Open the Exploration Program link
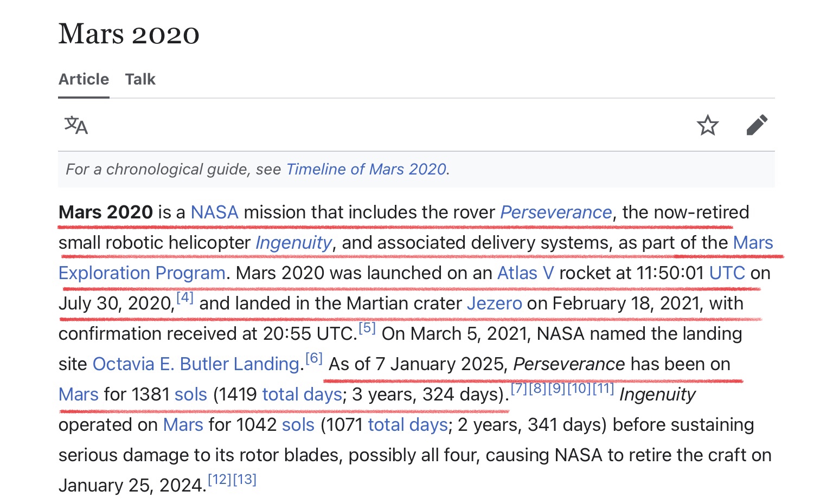The image size is (833, 504). (142, 273)
